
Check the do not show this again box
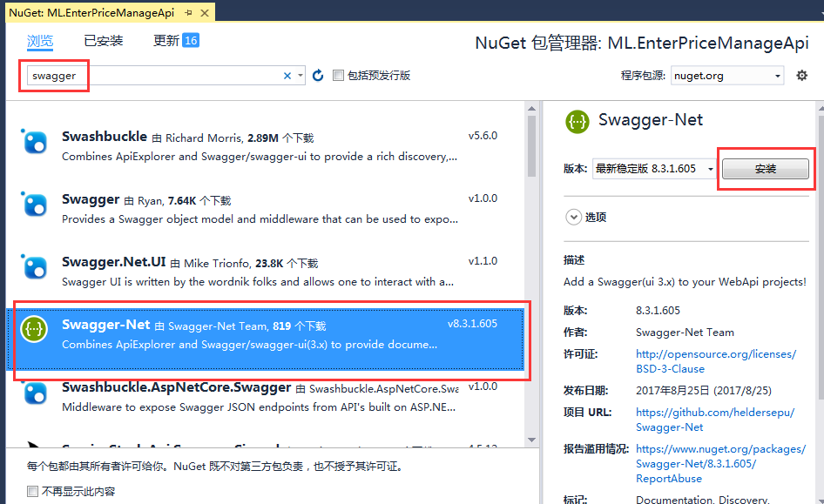(x=32, y=492)
